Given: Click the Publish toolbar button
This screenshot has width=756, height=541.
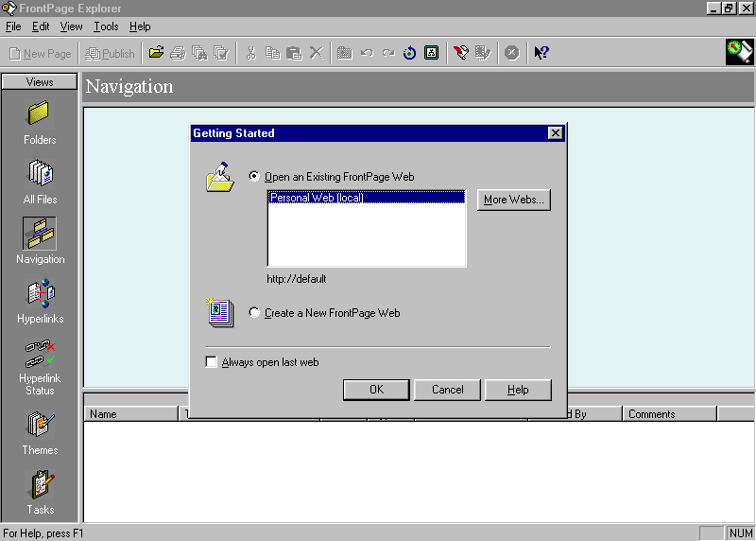Looking at the screenshot, I should pos(110,53).
